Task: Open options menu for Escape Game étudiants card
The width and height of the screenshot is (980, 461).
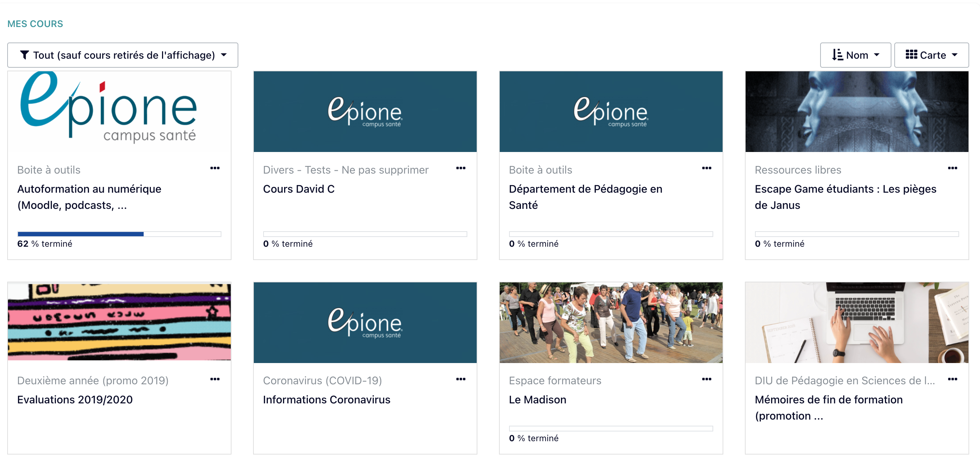Action: [x=952, y=168]
